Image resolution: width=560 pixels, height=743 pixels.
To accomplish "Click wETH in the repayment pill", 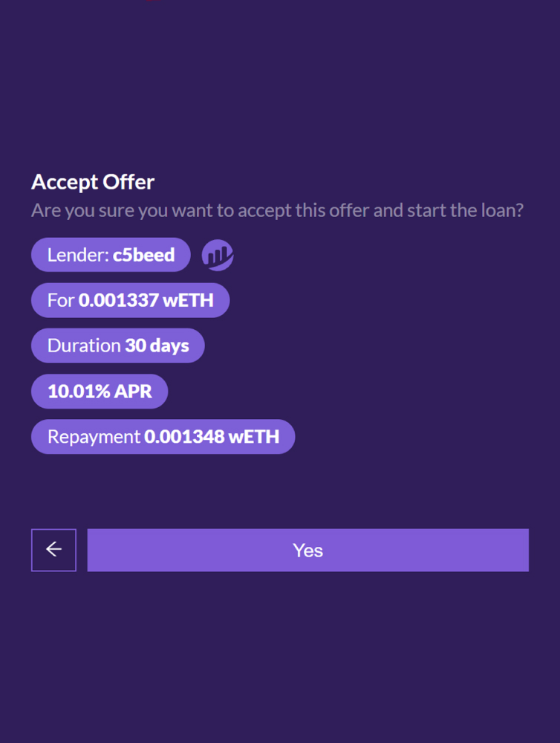I will click(254, 437).
